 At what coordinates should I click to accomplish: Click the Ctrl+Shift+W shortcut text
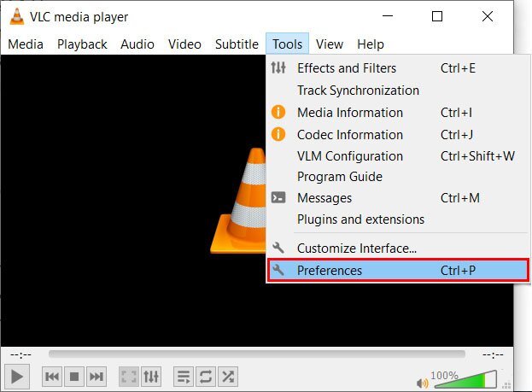[x=477, y=156]
